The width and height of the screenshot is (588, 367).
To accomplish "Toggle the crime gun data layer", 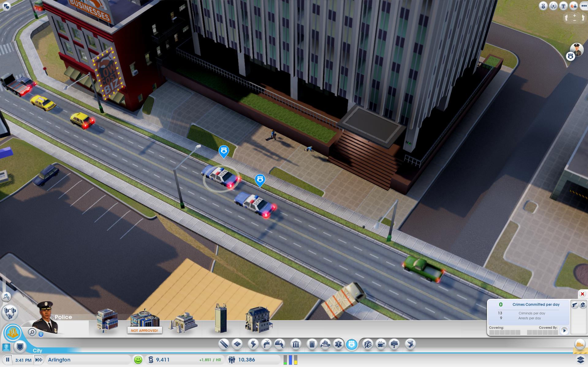I will pos(575,305).
